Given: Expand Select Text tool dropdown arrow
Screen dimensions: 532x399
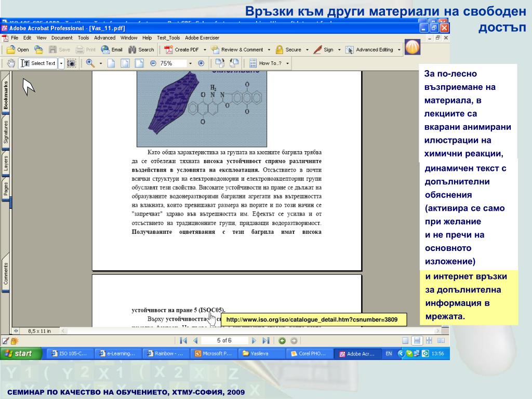Looking at the screenshot, I should point(61,63).
